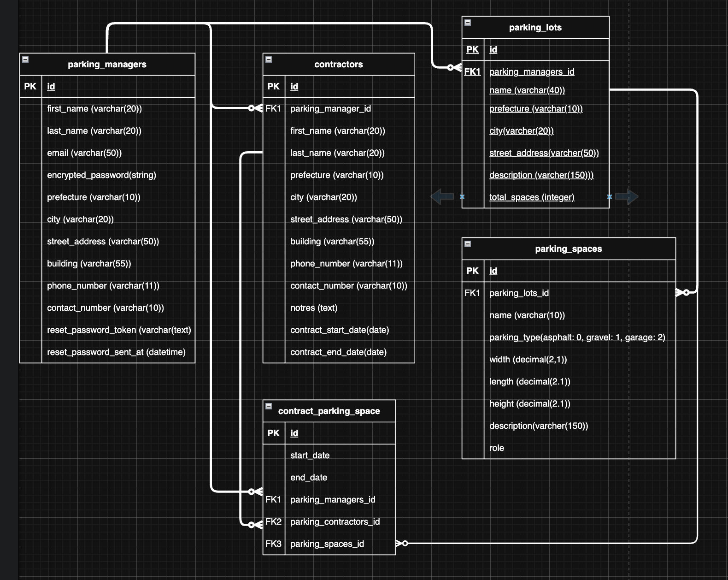Select the id row in contract_parking_space
This screenshot has width=728, height=580.
[329, 433]
